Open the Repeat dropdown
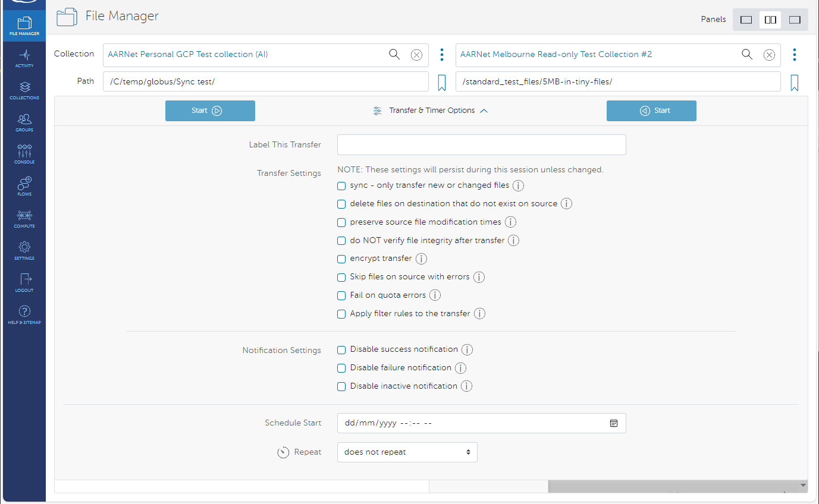Viewport: 819px width, 504px height. pyautogui.click(x=407, y=452)
